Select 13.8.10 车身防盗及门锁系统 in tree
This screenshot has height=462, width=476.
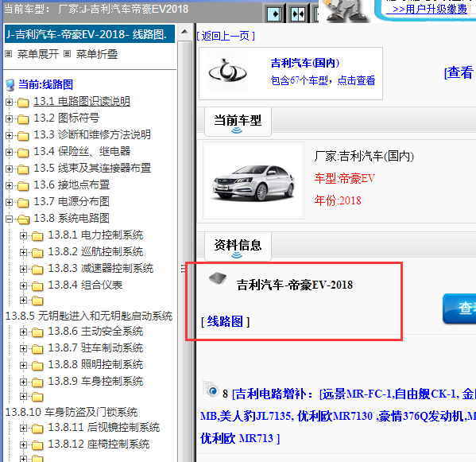point(72,412)
